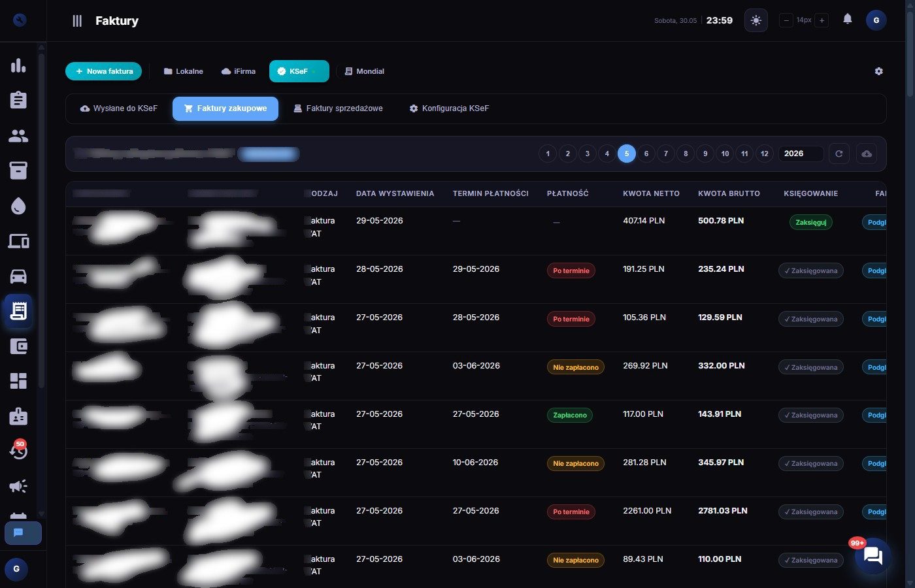Open the history icon with 50 badge
This screenshot has height=588, width=915.
[18, 450]
